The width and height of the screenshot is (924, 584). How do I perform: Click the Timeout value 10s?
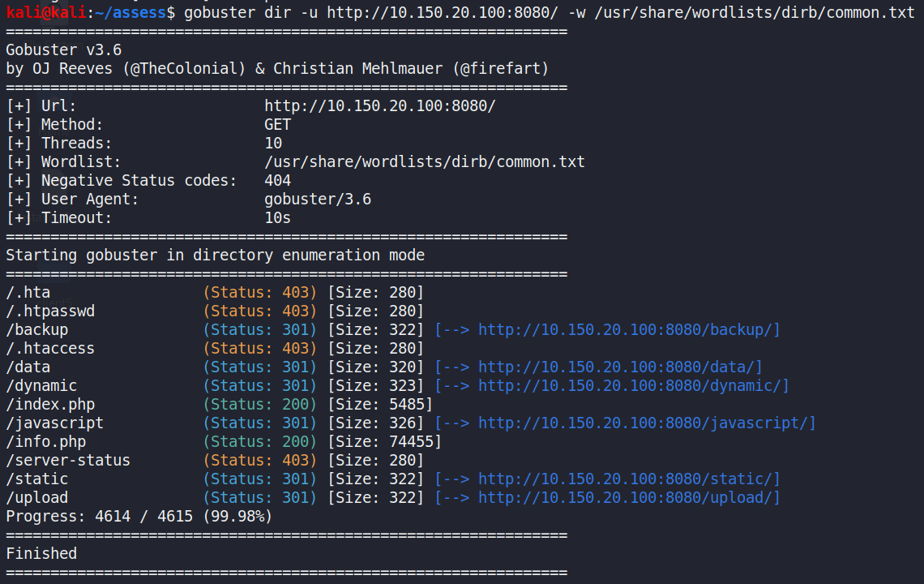point(277,218)
